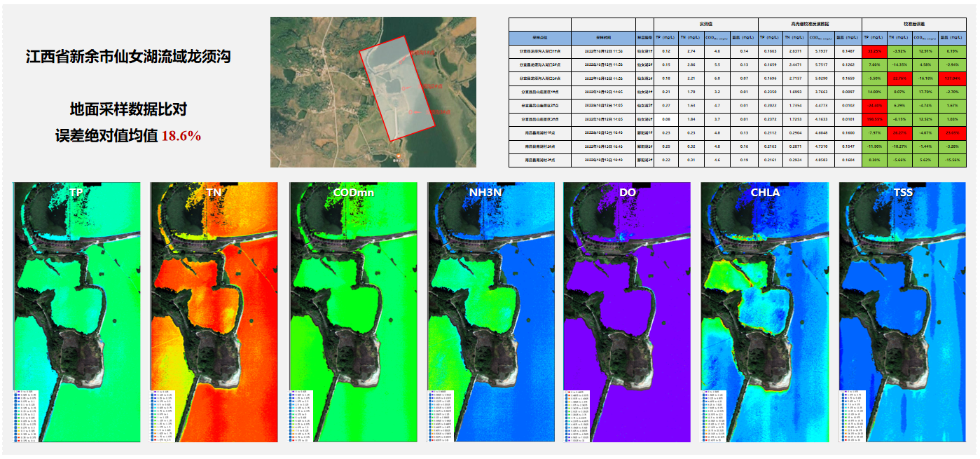Click the red 33.25% TP error cell
Viewport: 980px width, 459px height.
874,51
